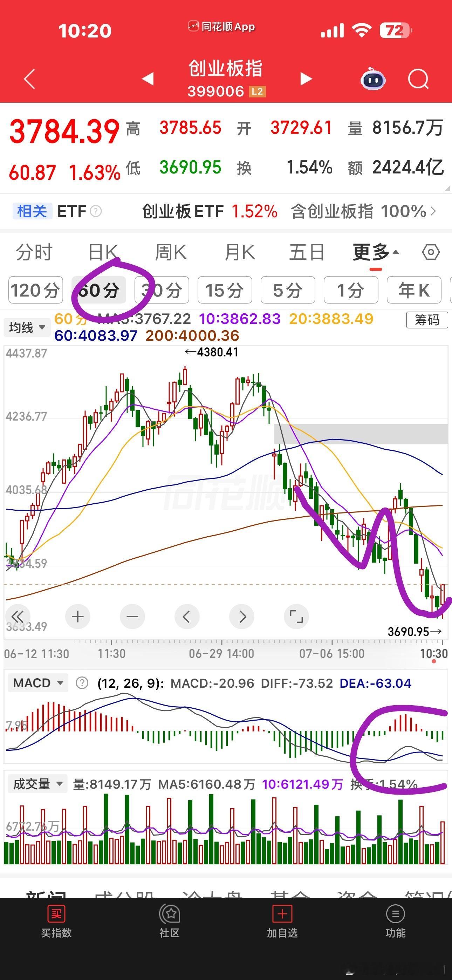This screenshot has width=452, height=980.
Task: Open the 功能 functions menu icon
Action: tap(395, 913)
